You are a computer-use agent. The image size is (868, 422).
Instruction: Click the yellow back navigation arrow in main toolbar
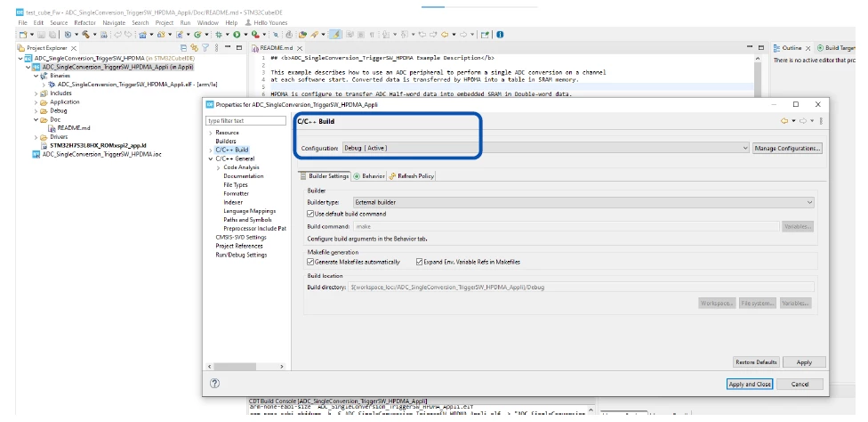click(445, 35)
